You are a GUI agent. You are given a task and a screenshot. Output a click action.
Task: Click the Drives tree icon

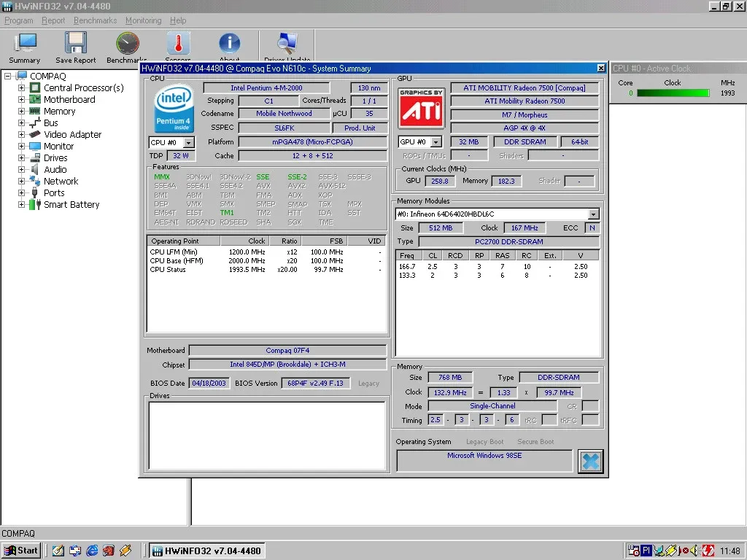pyautogui.click(x=35, y=157)
